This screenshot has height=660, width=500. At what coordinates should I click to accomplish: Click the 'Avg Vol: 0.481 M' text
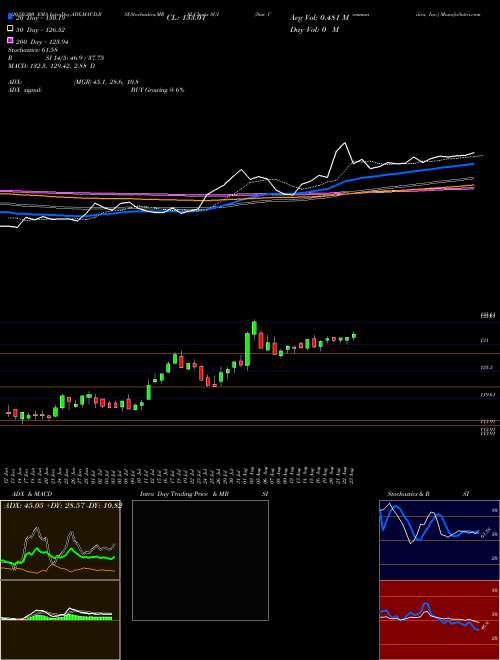point(320,18)
